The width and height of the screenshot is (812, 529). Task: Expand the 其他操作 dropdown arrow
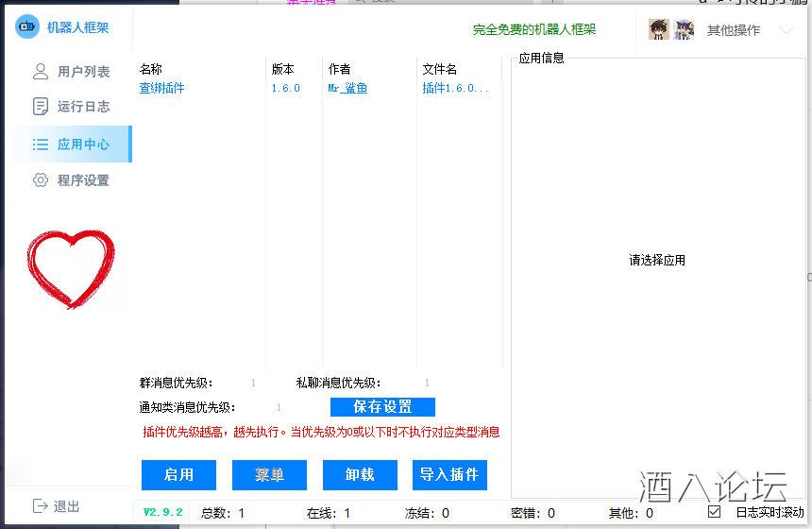pos(786,30)
